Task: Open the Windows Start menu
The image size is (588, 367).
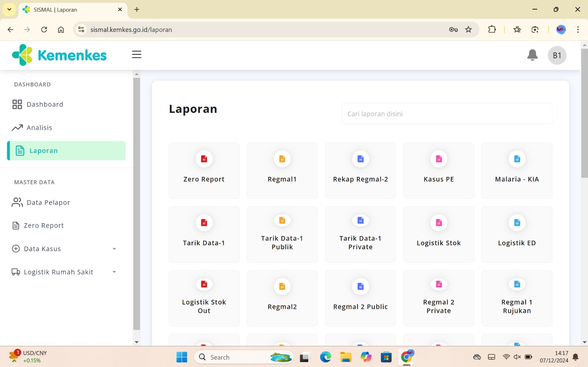Action: [182, 357]
